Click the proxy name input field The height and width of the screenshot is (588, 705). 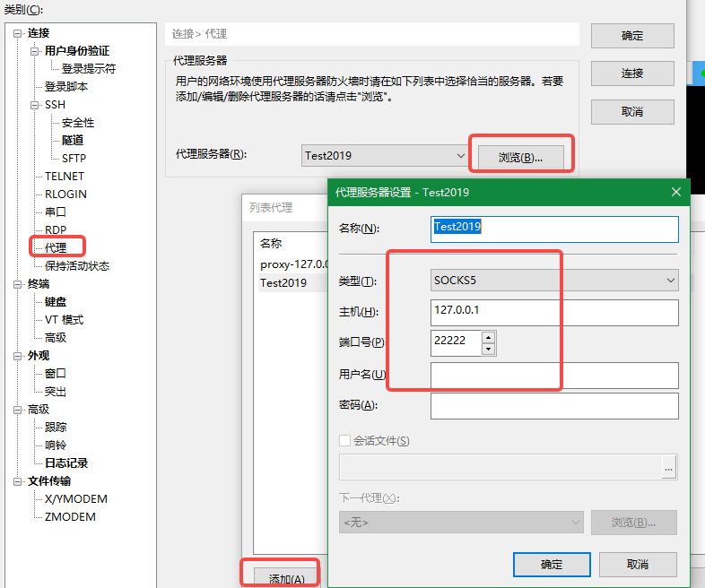(553, 229)
